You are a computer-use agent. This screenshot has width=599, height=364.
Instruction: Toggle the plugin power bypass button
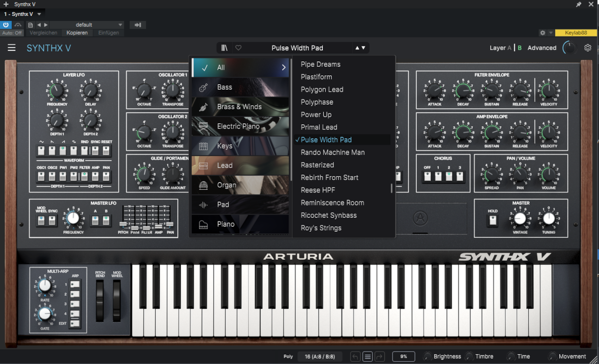click(x=6, y=25)
